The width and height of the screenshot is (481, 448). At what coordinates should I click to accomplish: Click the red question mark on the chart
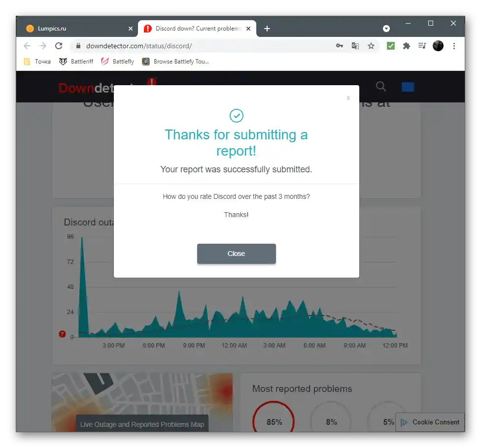tap(62, 334)
